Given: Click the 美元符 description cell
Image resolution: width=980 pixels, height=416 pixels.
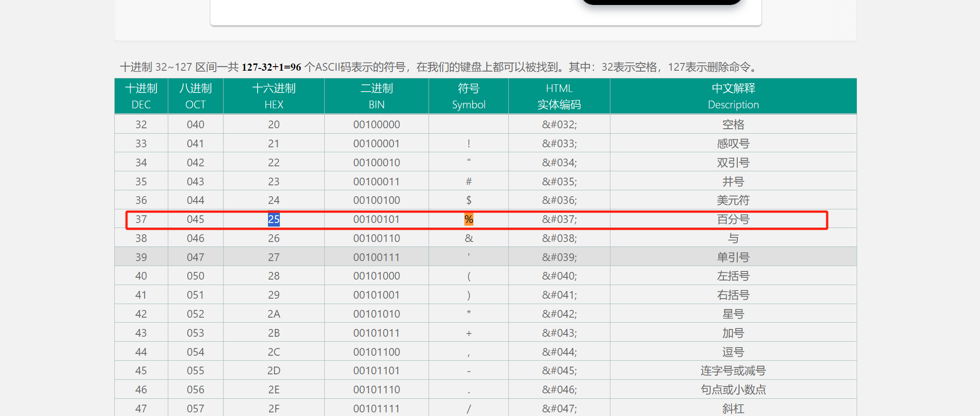Looking at the screenshot, I should [733, 200].
